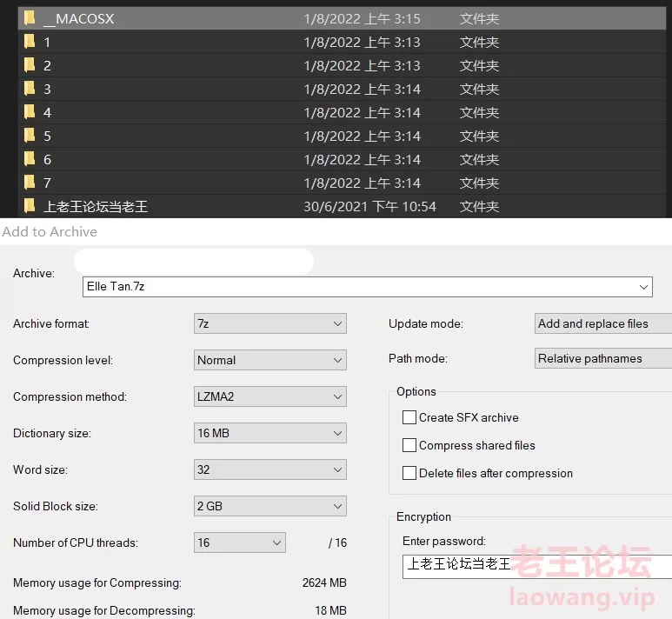Viewport: 672px width, 619px height.
Task: Select the folder 3 icon
Action: [x=30, y=89]
